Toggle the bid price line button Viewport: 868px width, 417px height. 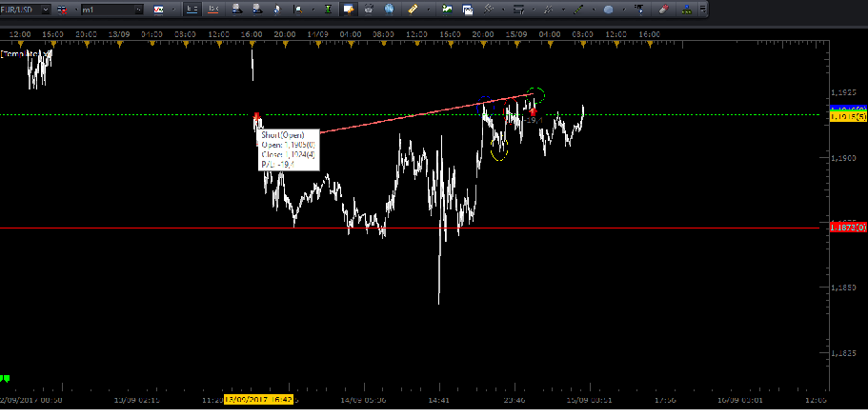(x=189, y=9)
